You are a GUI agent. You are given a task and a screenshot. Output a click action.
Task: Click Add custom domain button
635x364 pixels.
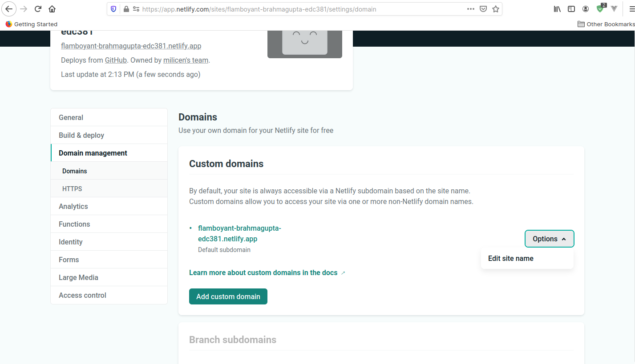[x=228, y=296]
